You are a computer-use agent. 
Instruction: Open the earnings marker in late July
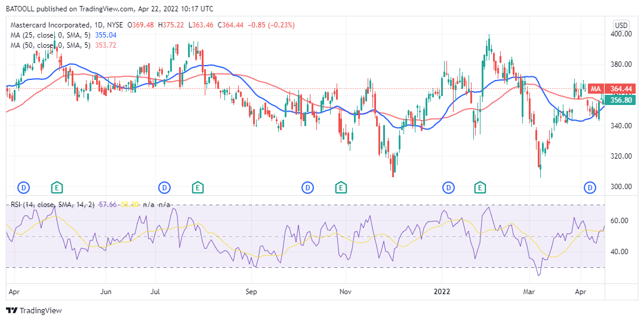(x=198, y=188)
